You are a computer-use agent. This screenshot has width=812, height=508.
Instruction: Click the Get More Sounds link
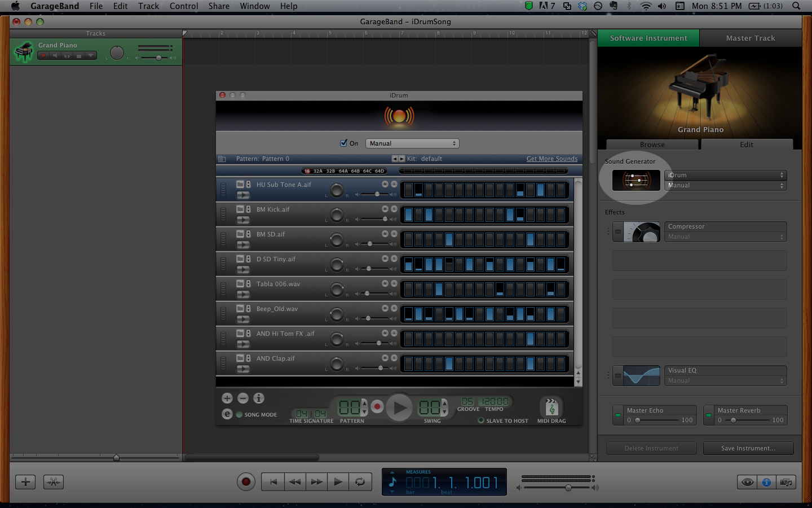(x=551, y=159)
